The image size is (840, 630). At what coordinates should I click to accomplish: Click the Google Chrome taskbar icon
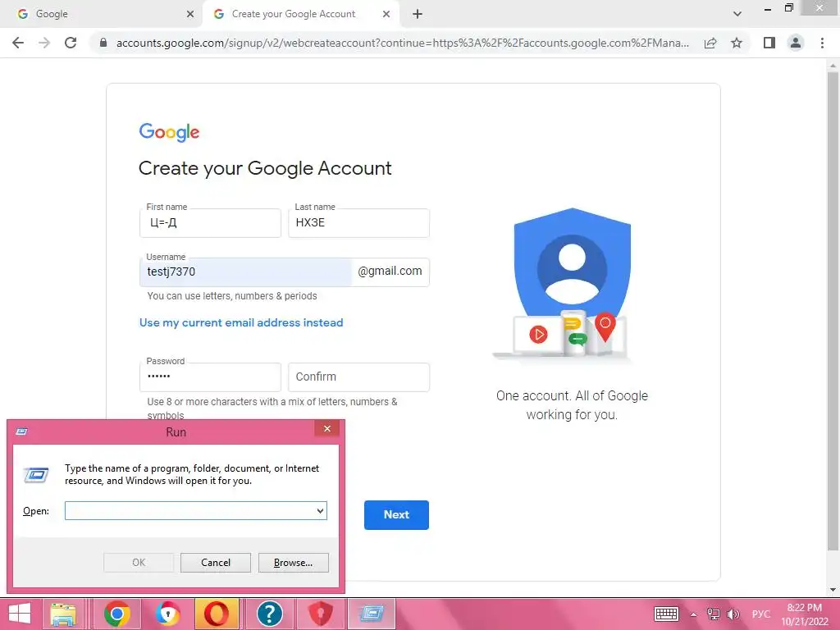pos(117,614)
